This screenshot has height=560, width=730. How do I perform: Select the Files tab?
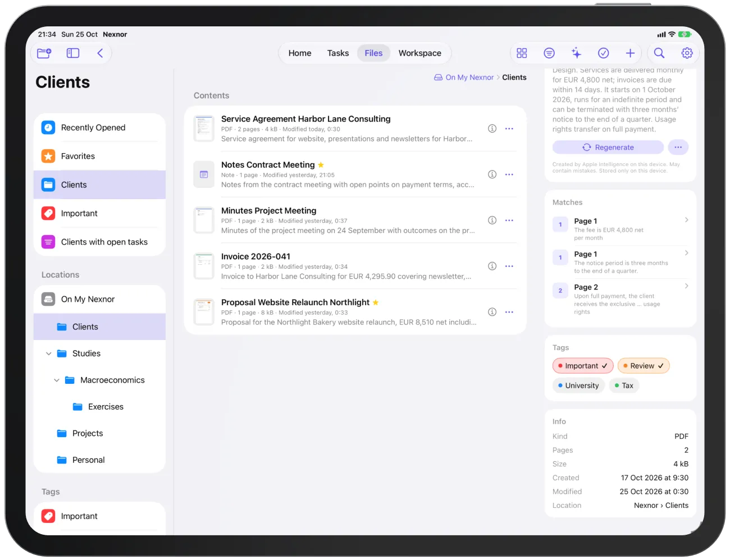[x=373, y=53]
